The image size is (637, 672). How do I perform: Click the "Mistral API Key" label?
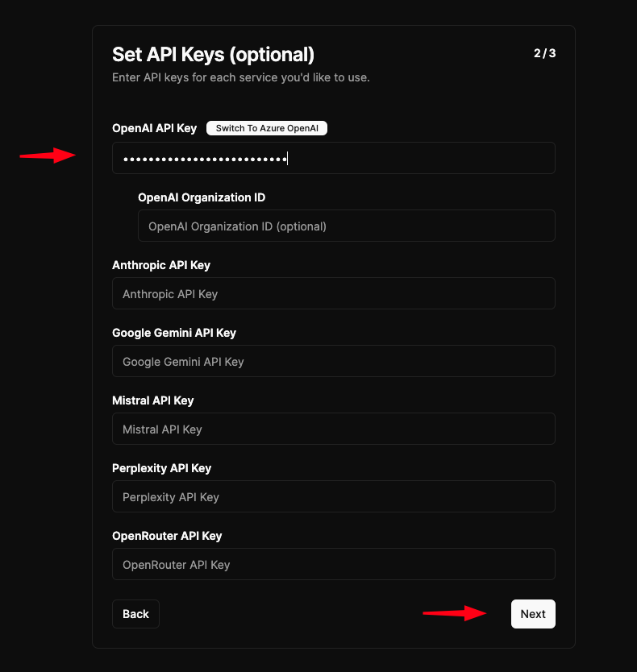tap(153, 400)
